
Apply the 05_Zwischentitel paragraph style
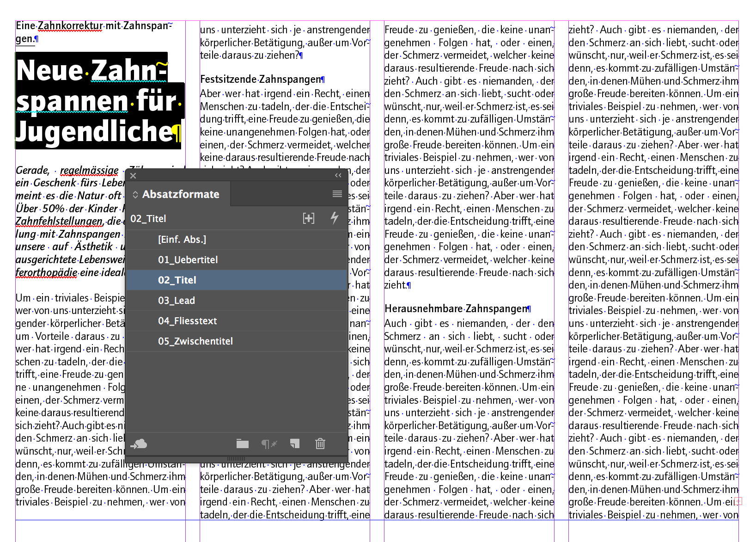click(237, 341)
